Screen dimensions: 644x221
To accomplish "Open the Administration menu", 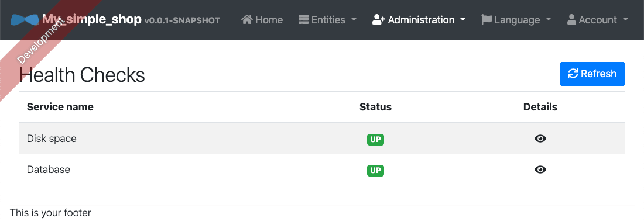I will coord(419,20).
